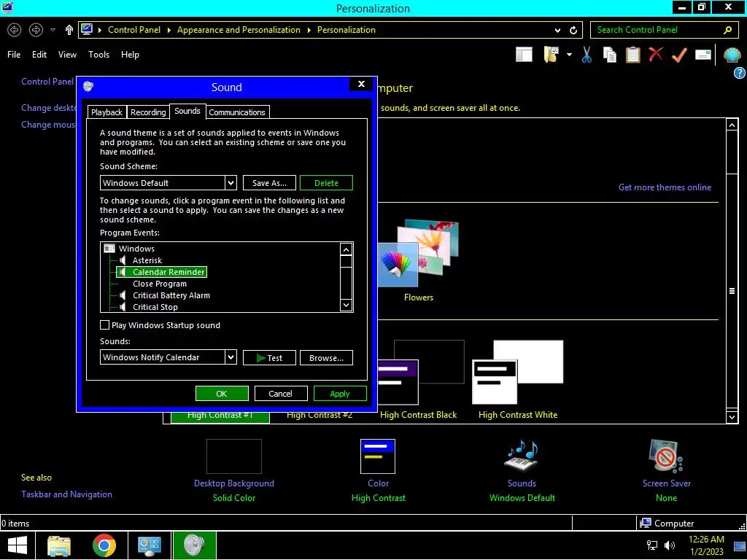Open the Color icon in Personalization
Image resolution: width=747 pixels, height=560 pixels.
(378, 456)
